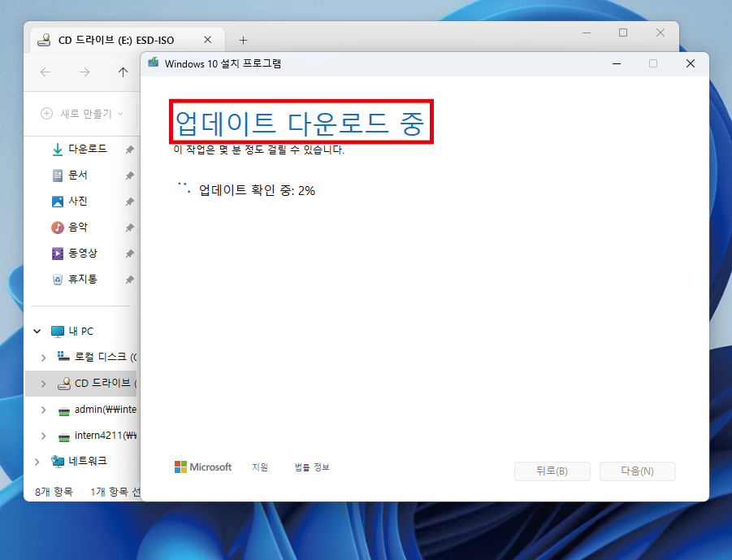Close the Windows 10 설치 프로그램 window
The height and width of the screenshot is (560, 732).
[x=691, y=63]
